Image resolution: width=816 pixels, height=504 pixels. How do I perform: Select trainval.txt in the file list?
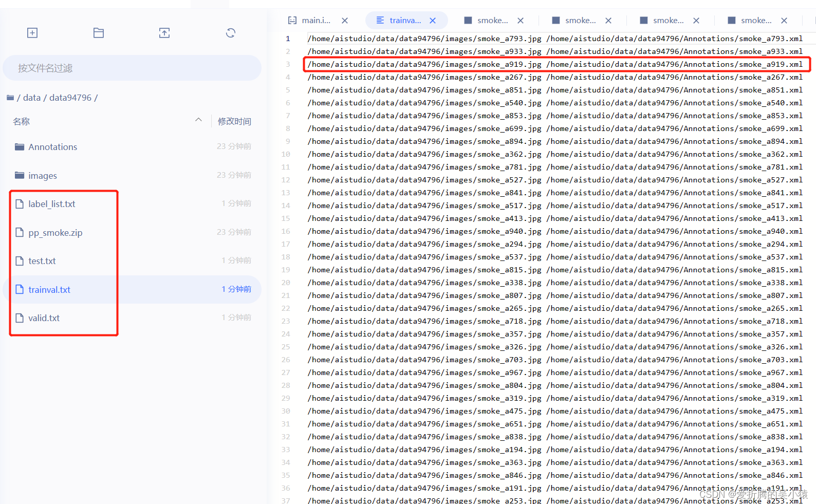point(49,290)
